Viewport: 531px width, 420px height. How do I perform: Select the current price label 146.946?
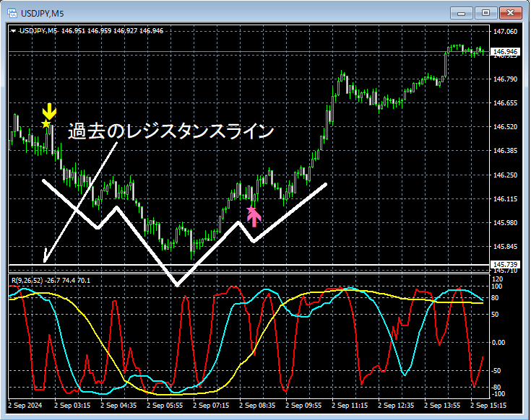click(x=505, y=51)
